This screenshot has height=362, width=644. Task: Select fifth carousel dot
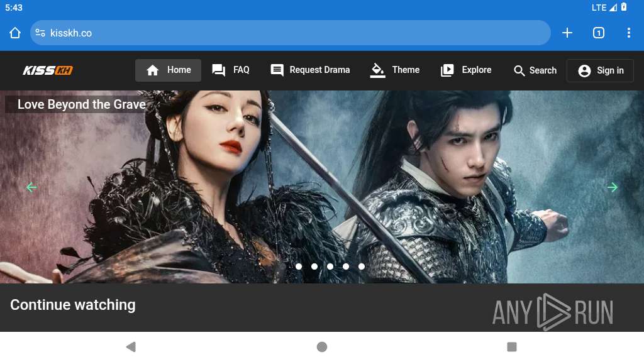362,266
